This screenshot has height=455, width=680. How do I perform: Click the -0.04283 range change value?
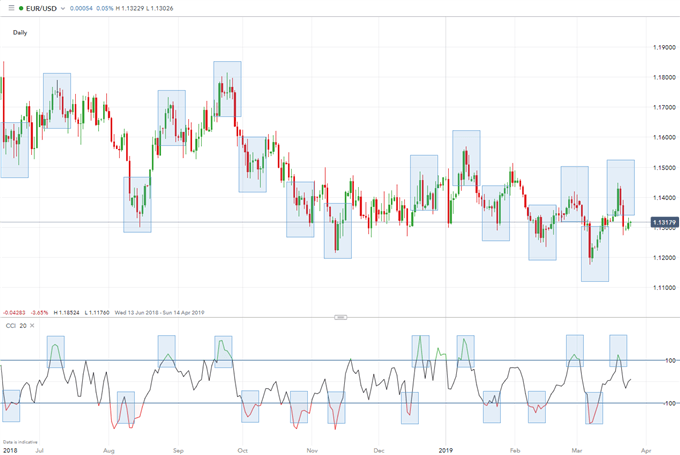coord(14,312)
